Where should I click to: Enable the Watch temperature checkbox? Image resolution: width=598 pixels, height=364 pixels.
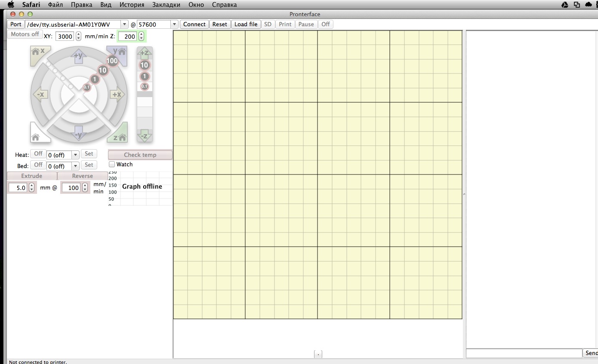[112, 164]
